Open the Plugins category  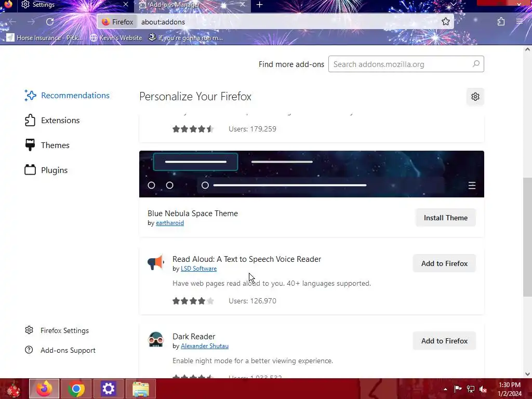tap(46, 170)
